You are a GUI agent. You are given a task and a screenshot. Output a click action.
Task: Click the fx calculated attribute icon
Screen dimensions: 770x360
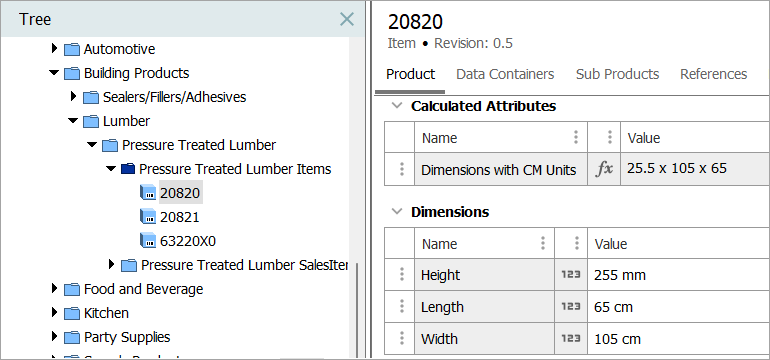tap(605, 169)
